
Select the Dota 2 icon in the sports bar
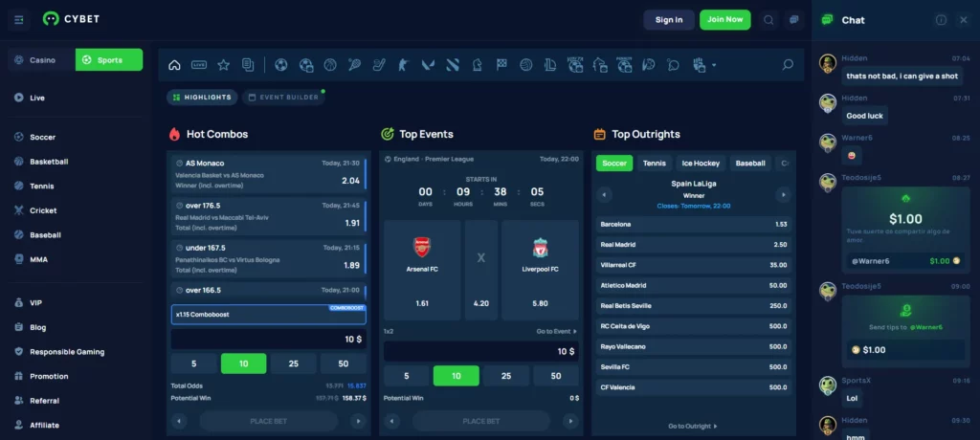pos(453,65)
